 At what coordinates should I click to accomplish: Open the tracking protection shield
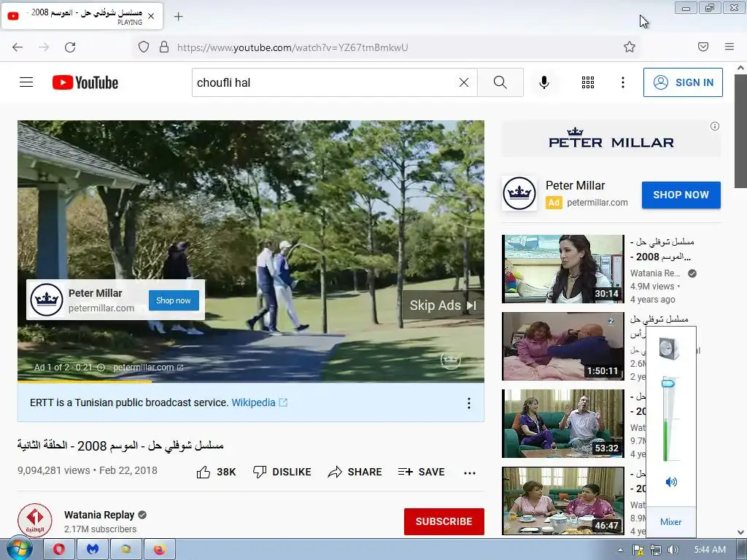[144, 47]
